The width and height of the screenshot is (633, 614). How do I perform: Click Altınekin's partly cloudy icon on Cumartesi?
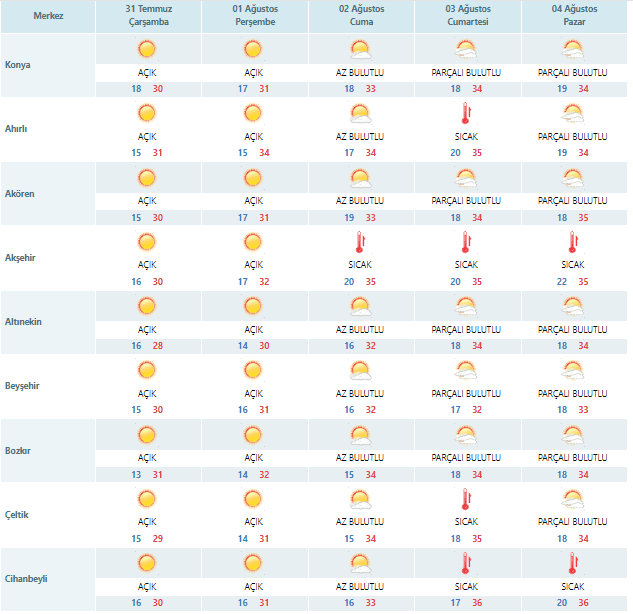pos(466,306)
